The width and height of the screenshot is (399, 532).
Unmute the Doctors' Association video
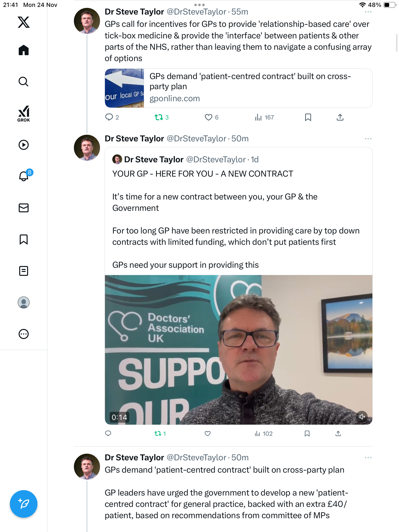(x=362, y=417)
